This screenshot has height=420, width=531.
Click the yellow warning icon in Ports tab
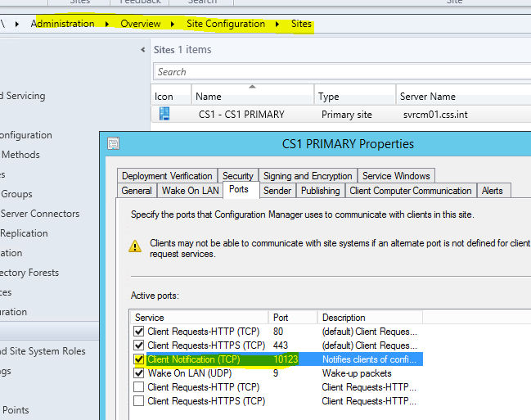click(x=135, y=246)
